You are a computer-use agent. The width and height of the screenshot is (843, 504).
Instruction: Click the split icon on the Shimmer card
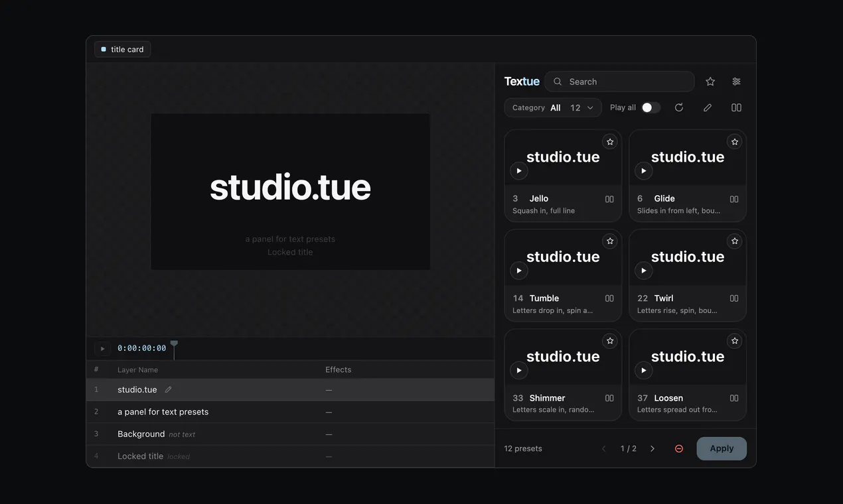point(609,398)
